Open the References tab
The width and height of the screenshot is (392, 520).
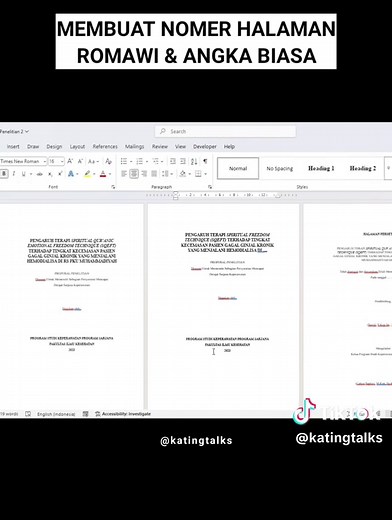105,146
